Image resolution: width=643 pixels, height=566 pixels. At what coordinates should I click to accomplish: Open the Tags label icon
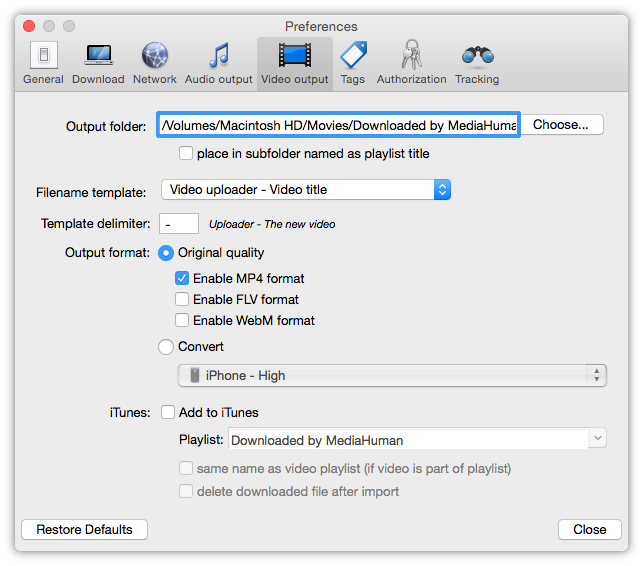point(353,55)
